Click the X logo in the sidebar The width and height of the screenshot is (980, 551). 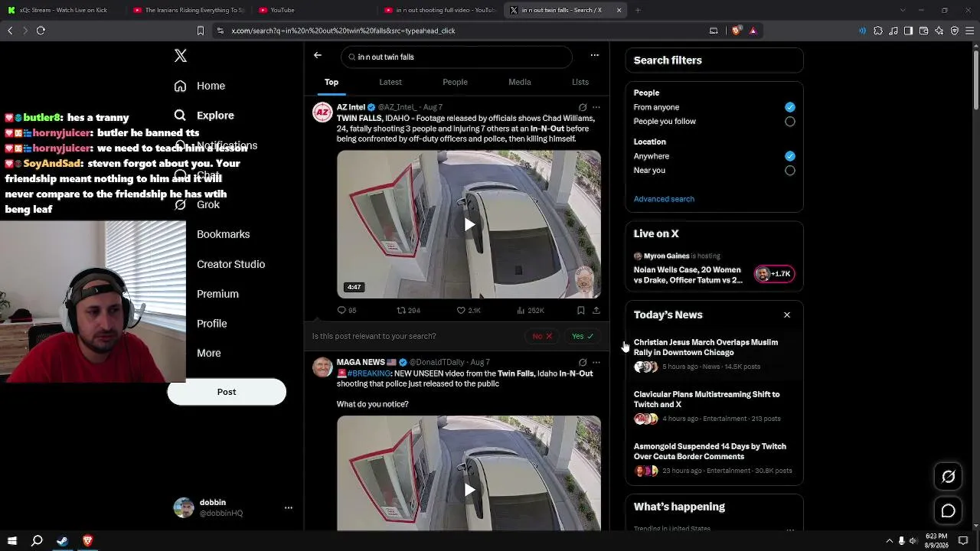181,56
